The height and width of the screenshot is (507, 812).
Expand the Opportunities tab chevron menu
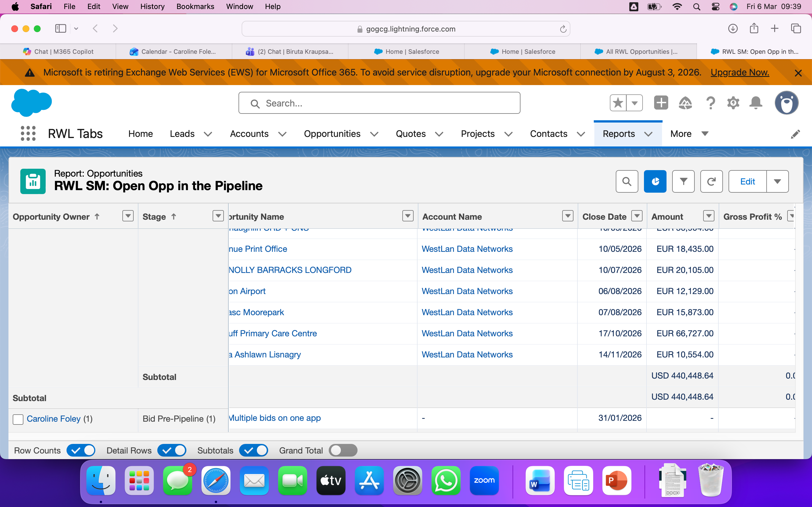pyautogui.click(x=374, y=134)
